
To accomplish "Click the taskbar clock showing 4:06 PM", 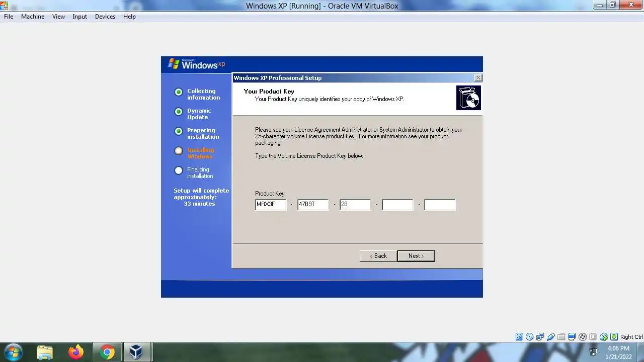I will (618, 352).
